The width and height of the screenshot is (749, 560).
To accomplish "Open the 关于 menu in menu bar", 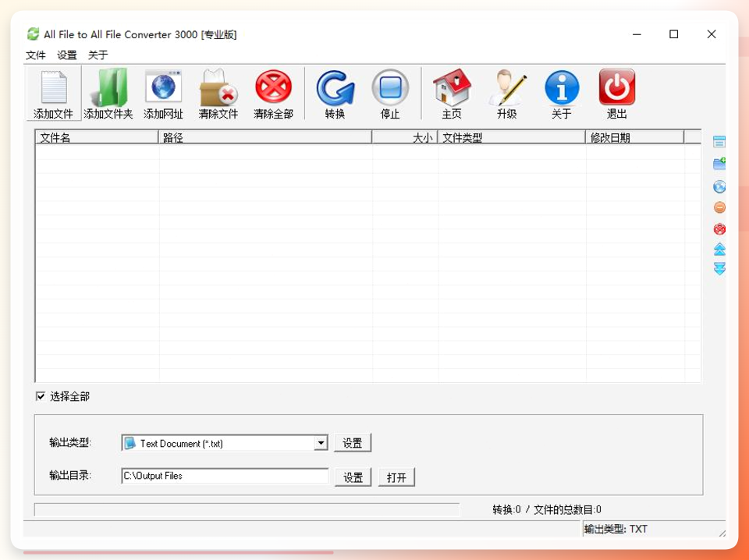I will click(x=98, y=55).
